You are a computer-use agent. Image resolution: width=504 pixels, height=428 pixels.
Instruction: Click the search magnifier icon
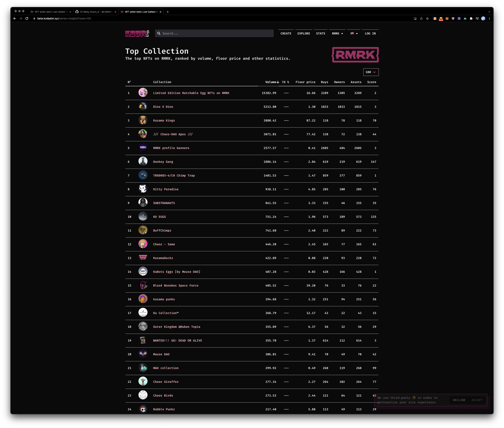(159, 34)
